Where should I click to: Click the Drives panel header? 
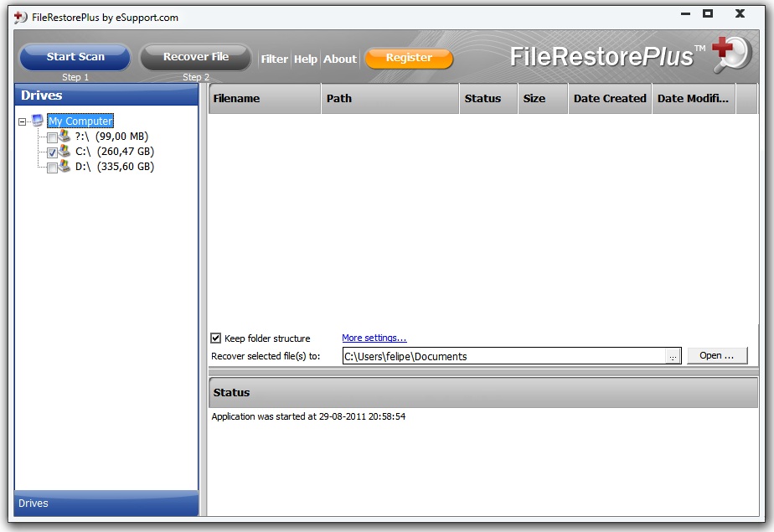coord(106,95)
